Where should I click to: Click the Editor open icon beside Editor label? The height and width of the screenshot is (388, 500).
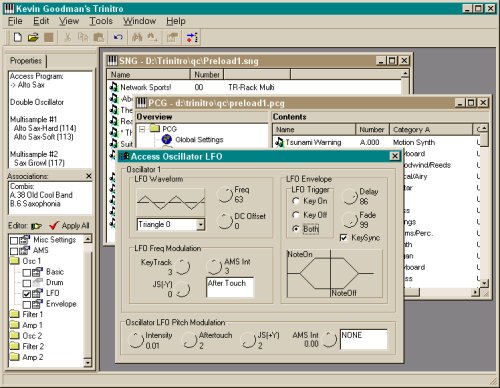pyautogui.click(x=36, y=226)
